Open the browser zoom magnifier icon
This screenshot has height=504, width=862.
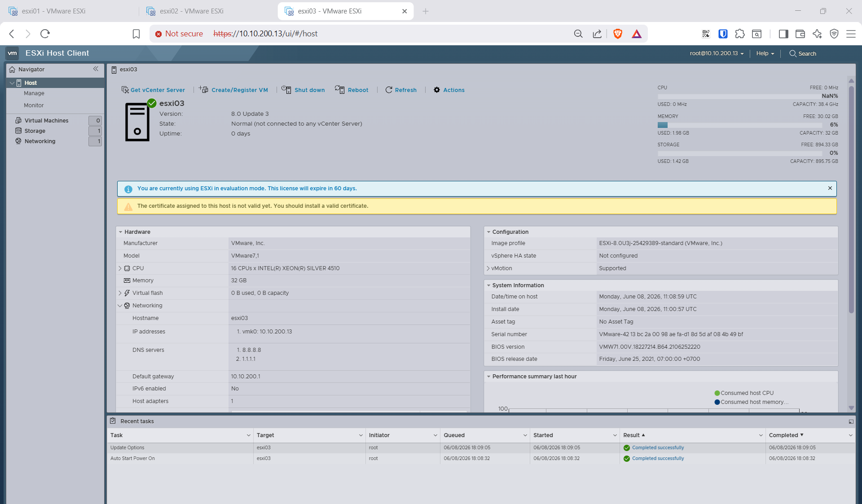click(x=578, y=34)
